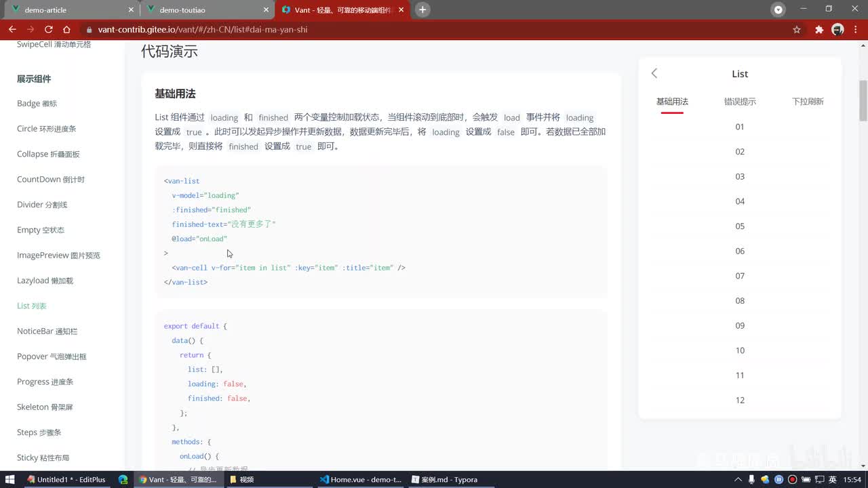
Task: Switch to EditPlus Untitled1 in taskbar
Action: tap(66, 479)
